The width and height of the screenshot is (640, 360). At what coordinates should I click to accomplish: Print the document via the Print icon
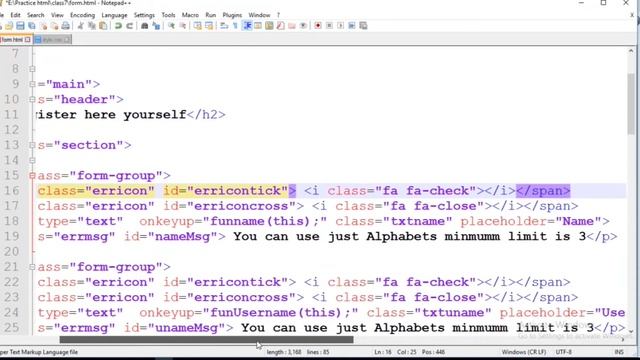[65, 26]
